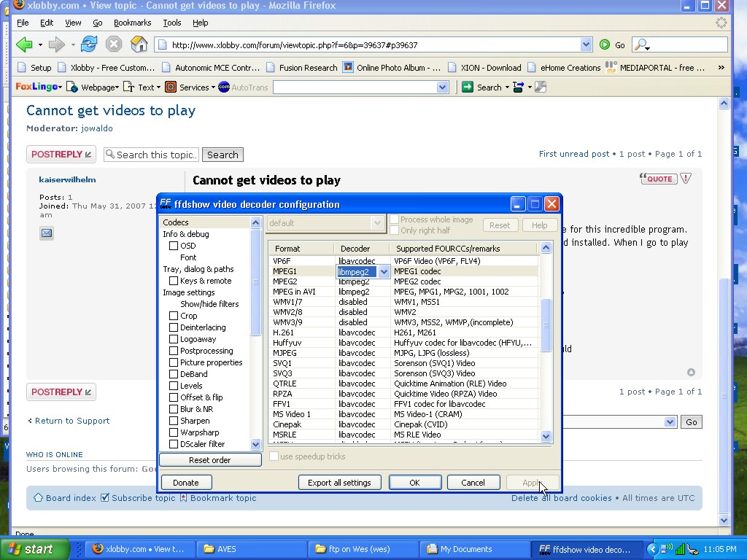Open FoxLingo Webpage translation icon

(72, 87)
